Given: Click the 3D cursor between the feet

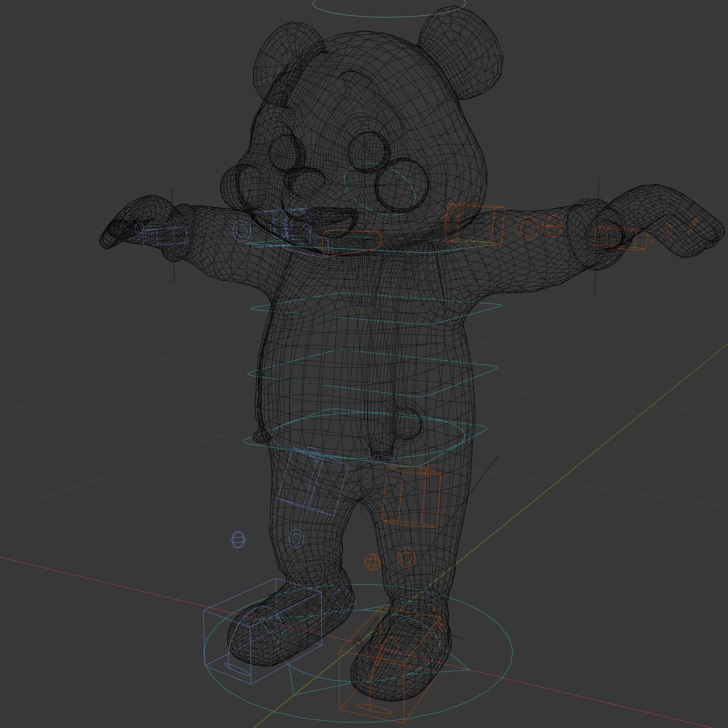Looking at the screenshot, I should click(358, 643).
